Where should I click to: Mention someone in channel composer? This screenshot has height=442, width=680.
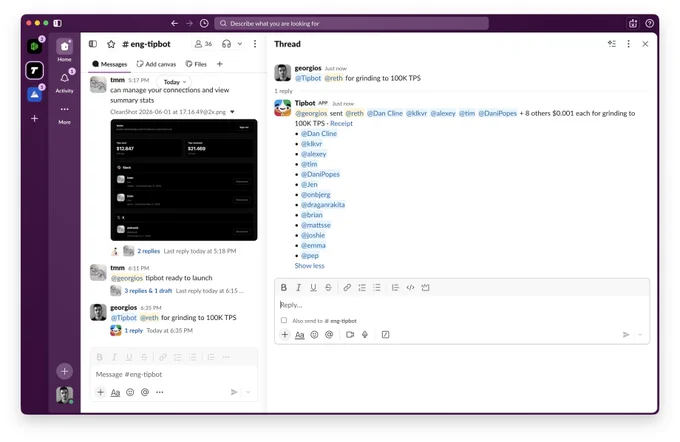click(x=145, y=392)
